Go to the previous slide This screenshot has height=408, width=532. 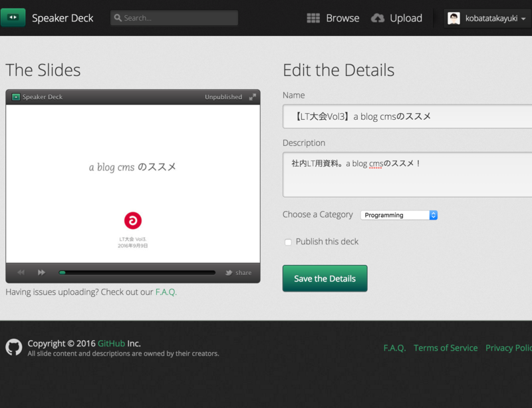click(x=21, y=272)
